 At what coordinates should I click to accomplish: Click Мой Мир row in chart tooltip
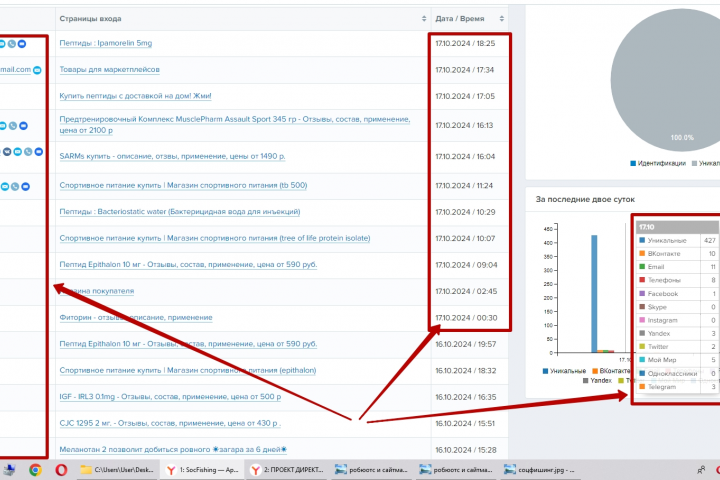click(x=677, y=360)
